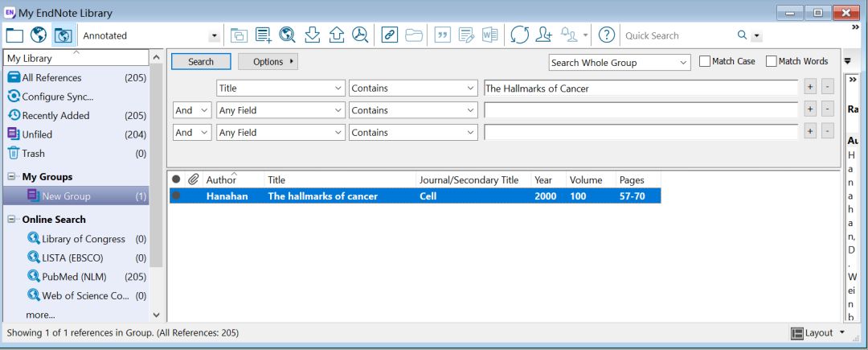Click Copy to Local Library icon

[240, 35]
